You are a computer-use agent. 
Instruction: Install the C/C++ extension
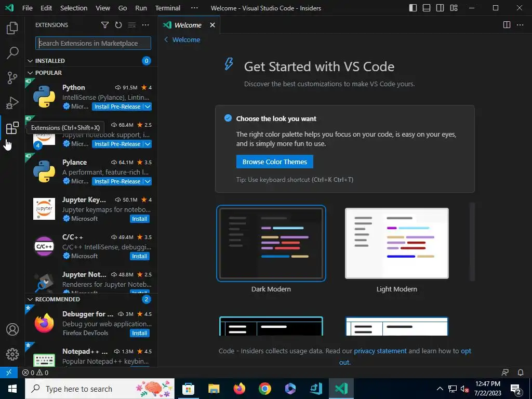point(139,256)
